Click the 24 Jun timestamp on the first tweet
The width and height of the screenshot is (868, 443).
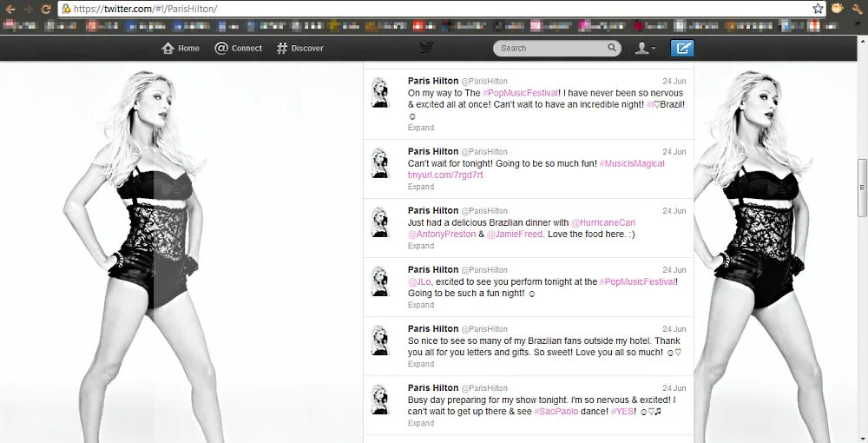click(674, 81)
